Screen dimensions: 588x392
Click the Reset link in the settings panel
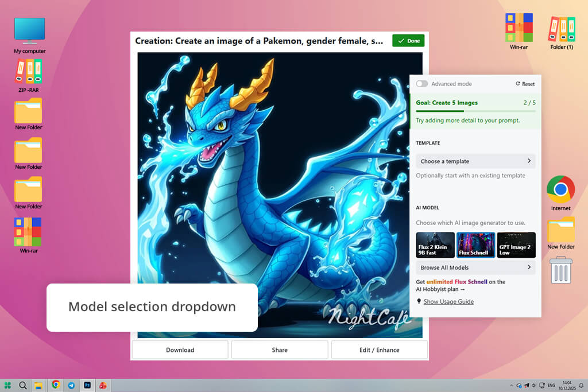[x=525, y=84]
